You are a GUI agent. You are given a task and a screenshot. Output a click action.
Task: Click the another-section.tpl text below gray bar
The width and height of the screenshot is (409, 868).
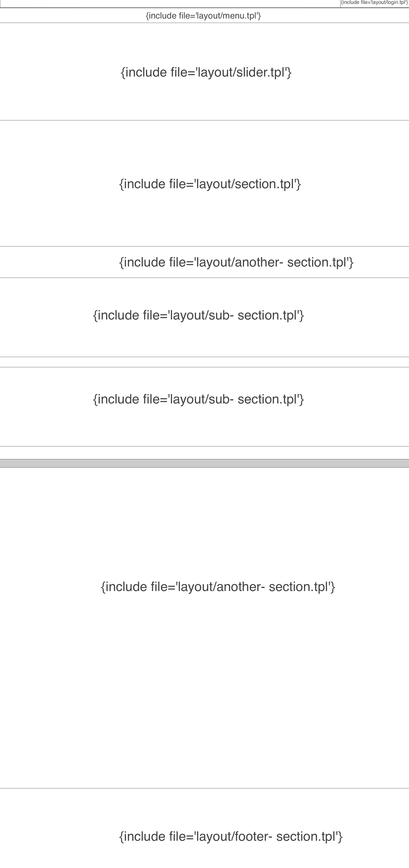tap(218, 587)
